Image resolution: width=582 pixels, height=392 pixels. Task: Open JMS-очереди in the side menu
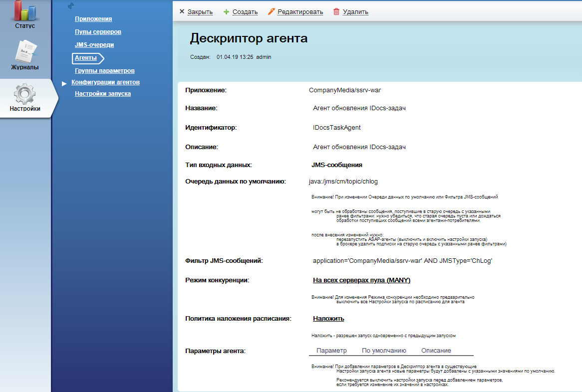click(x=94, y=45)
